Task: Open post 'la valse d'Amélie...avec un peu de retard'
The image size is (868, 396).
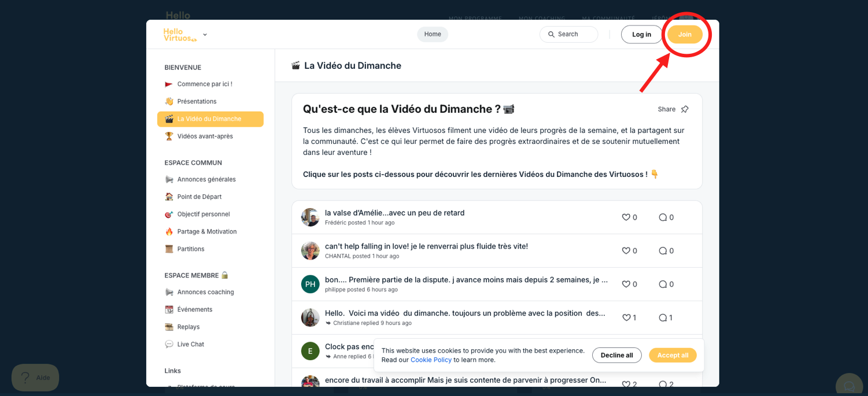Action: 394,213
